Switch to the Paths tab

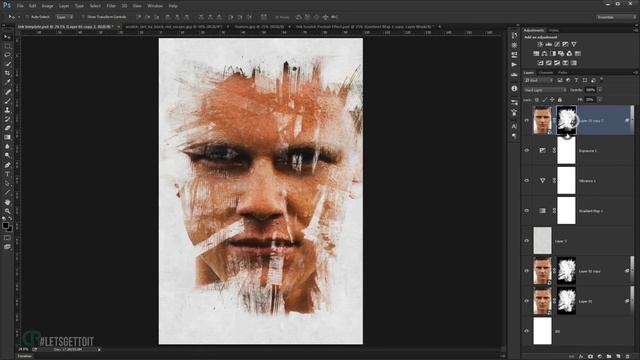click(x=562, y=73)
